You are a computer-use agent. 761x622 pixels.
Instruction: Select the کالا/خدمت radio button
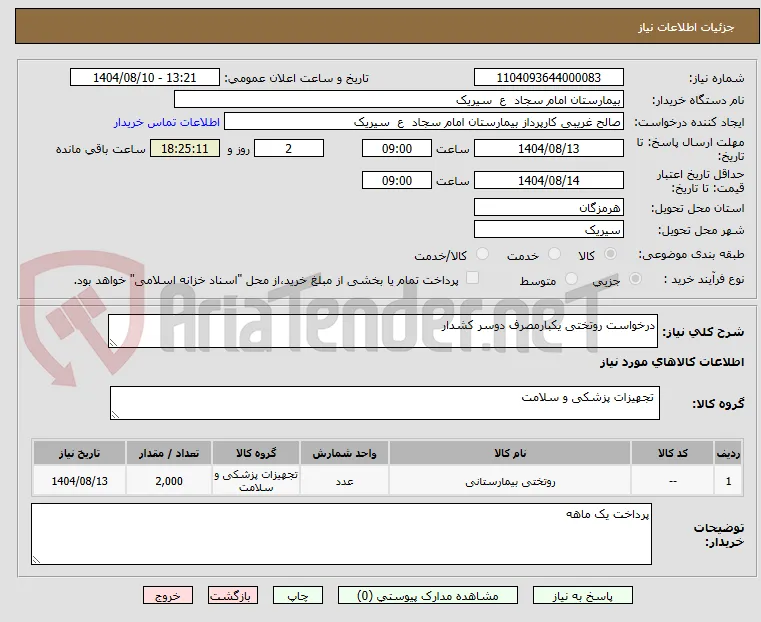(x=482, y=254)
